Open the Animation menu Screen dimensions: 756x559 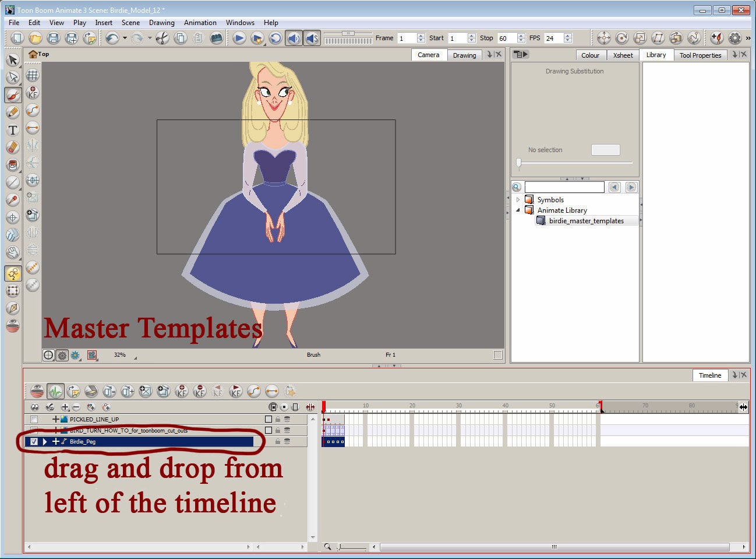coord(200,22)
